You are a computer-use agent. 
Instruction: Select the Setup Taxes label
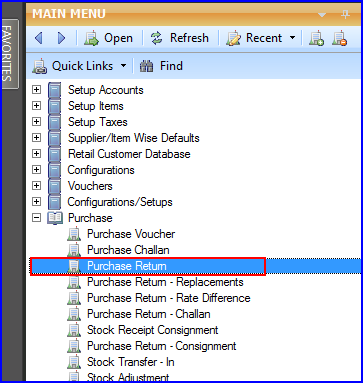[98, 122]
